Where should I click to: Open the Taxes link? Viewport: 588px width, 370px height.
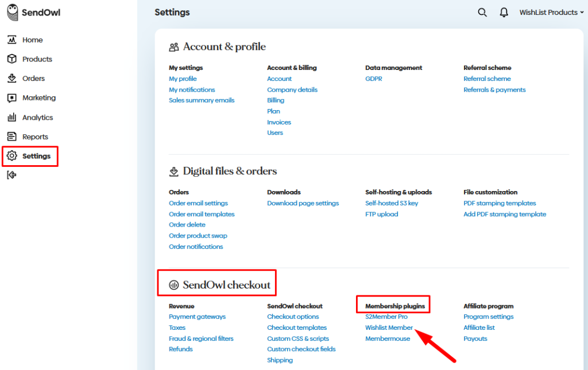click(177, 328)
